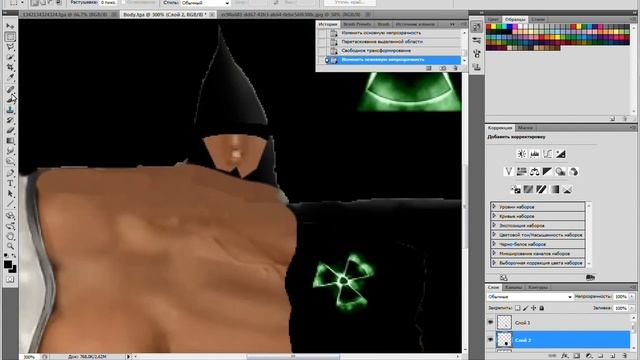Add a Levels adjustment layer
This screenshot has height=360, width=640.
(x=535, y=154)
